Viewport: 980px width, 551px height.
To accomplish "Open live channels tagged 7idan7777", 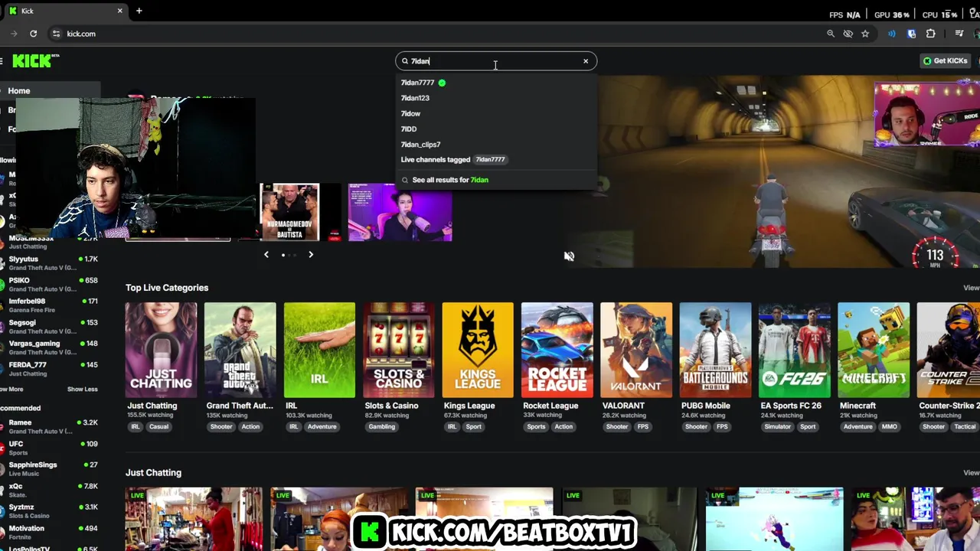I will pos(496,159).
